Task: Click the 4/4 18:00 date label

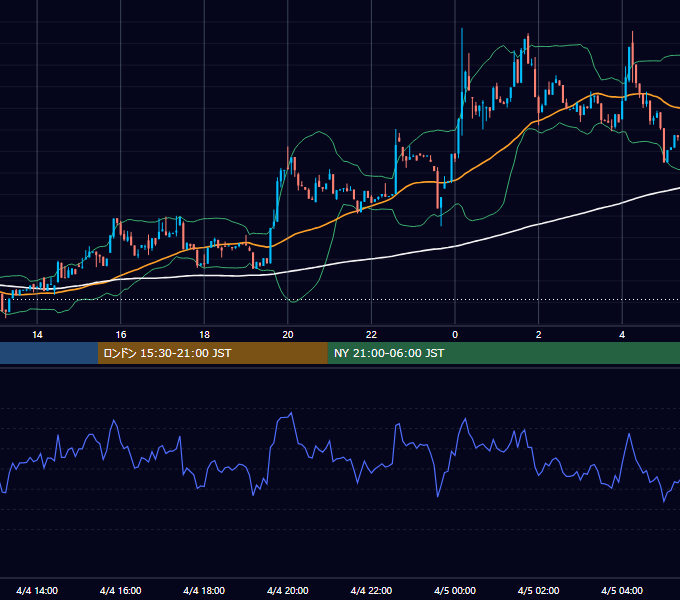Action: (204, 590)
